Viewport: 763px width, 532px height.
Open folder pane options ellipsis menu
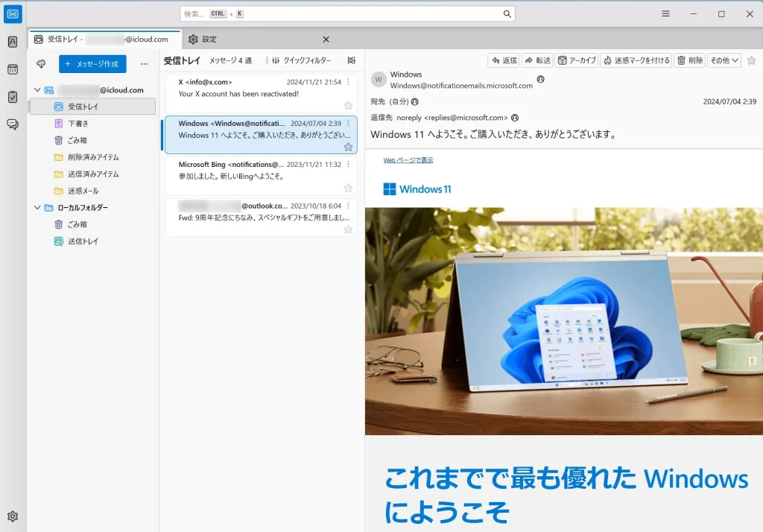tap(144, 64)
